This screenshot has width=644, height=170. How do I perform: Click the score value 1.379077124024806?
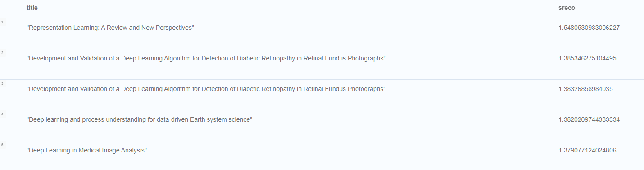click(x=587, y=151)
